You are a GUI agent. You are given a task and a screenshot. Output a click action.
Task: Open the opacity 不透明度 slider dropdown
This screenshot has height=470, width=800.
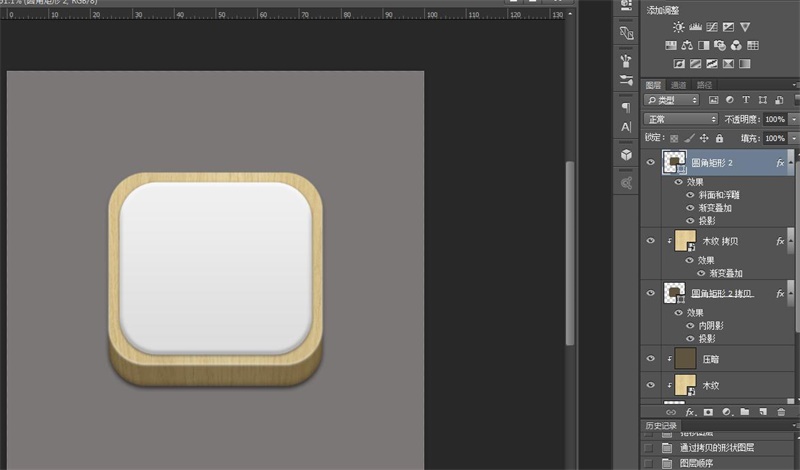tap(793, 119)
